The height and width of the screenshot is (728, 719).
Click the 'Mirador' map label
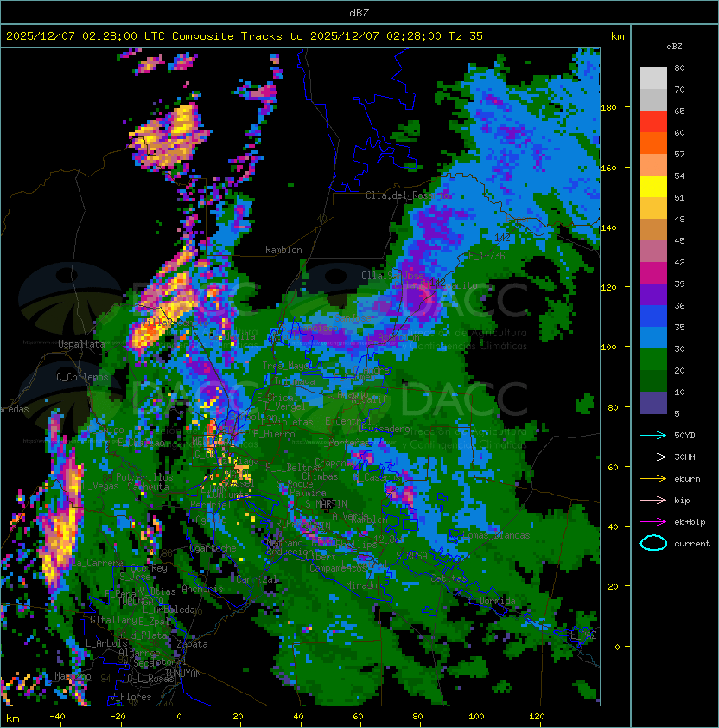(364, 585)
